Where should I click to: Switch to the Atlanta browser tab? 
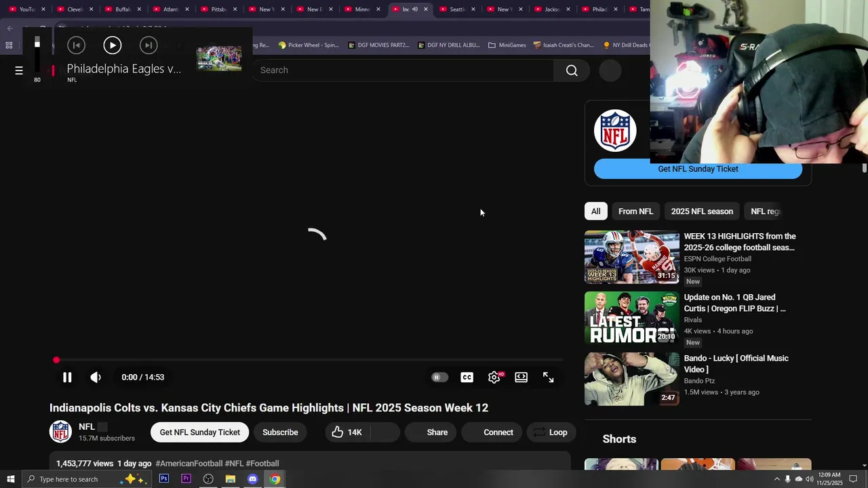(x=170, y=9)
